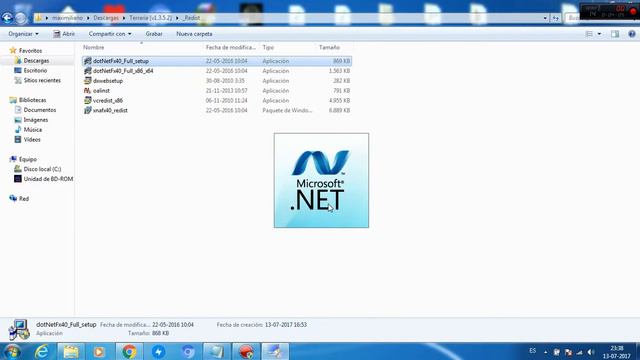Click the maximiliano breadcrumb segment
The width and height of the screenshot is (640, 360).
coord(67,18)
